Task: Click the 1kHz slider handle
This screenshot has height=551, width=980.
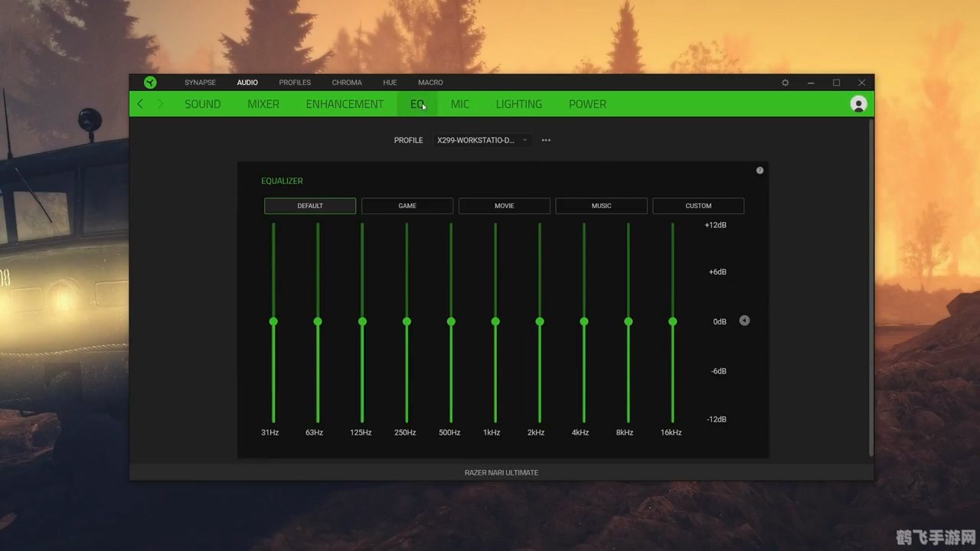Action: pyautogui.click(x=495, y=321)
